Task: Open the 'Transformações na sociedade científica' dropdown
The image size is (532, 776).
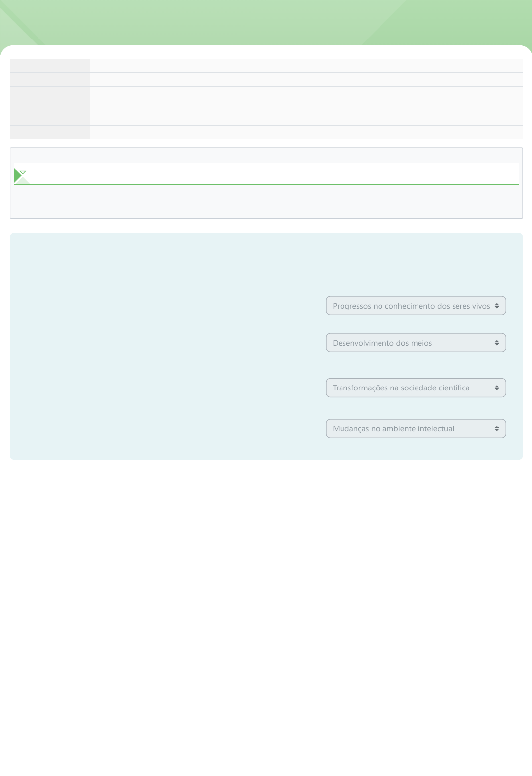Action: click(x=411, y=388)
